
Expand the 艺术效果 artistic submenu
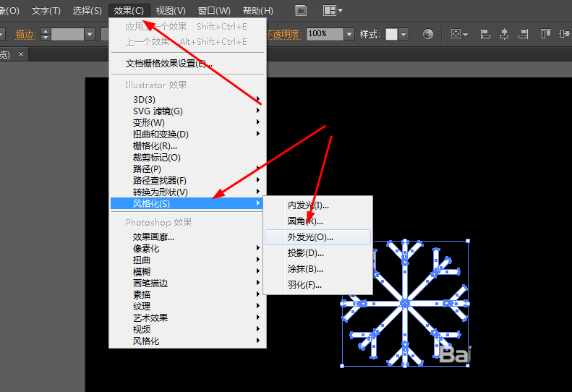pyautogui.click(x=187, y=318)
